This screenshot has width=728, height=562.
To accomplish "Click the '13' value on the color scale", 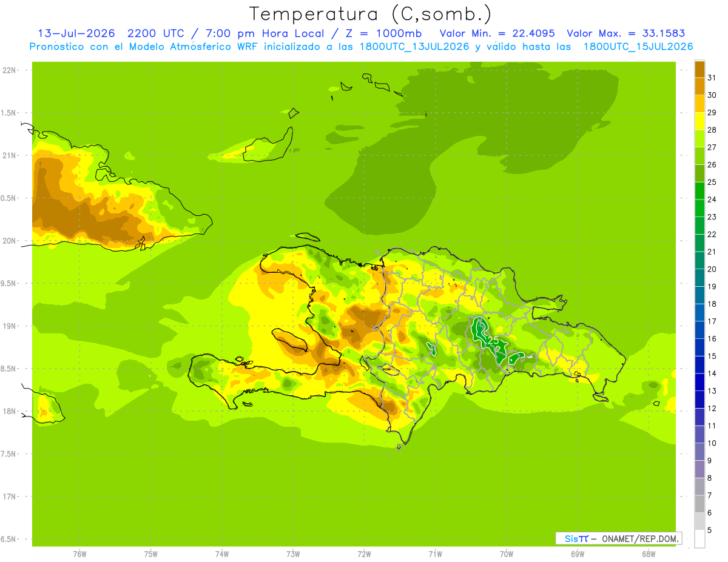I will (712, 391).
